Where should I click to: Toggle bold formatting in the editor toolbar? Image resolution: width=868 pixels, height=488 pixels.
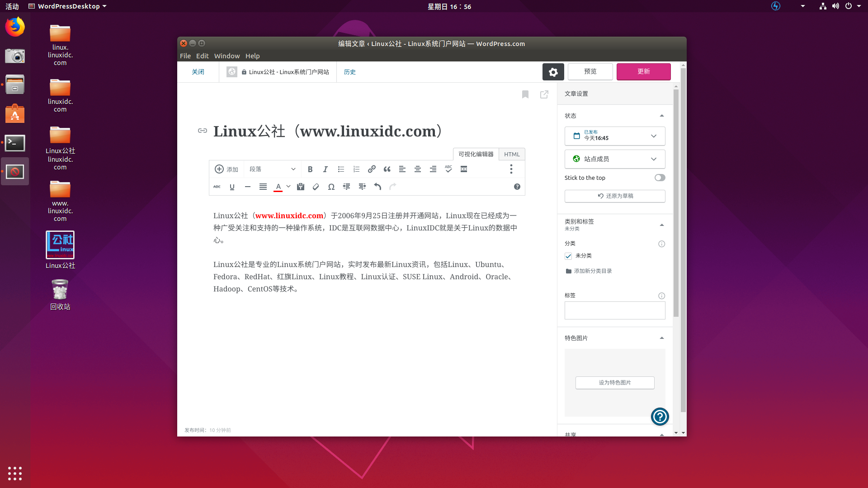pyautogui.click(x=310, y=169)
